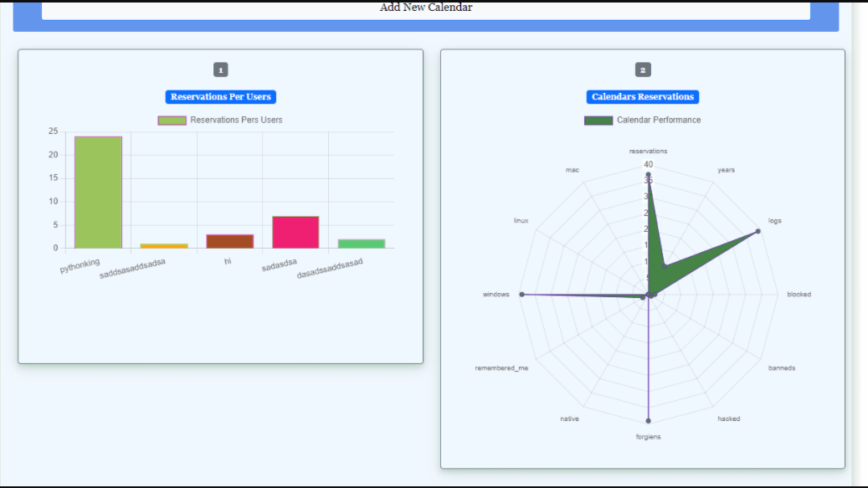
Task: Click the hacked radar axis label
Action: (x=728, y=419)
